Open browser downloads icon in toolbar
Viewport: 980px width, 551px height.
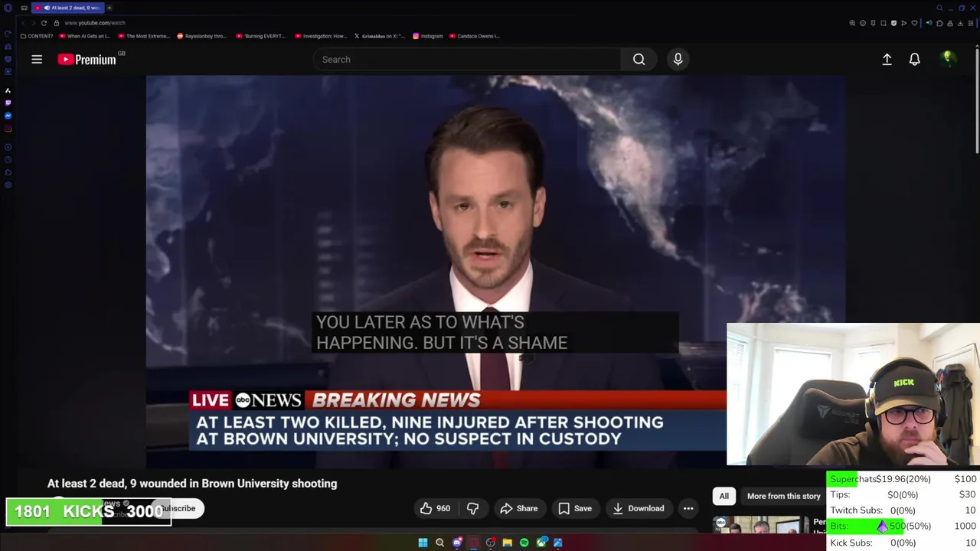click(960, 23)
